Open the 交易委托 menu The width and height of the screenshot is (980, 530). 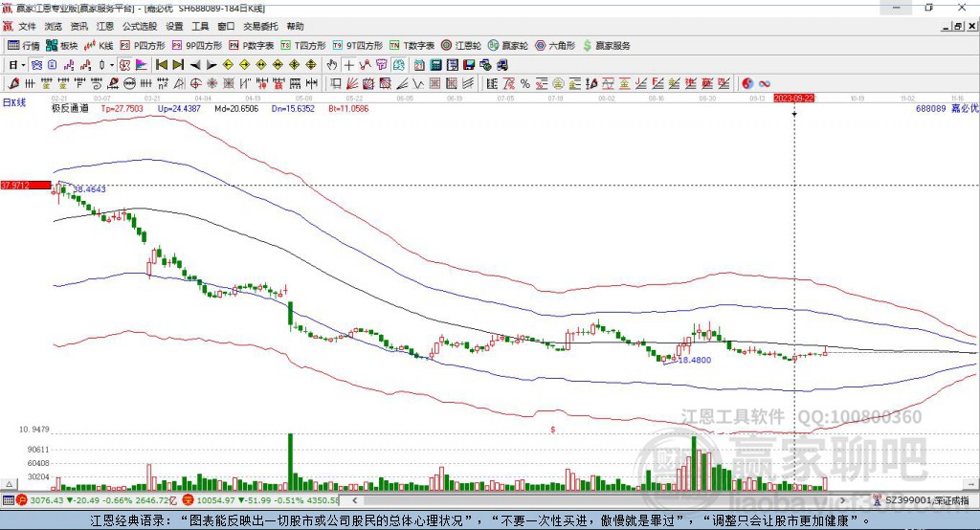tap(260, 26)
